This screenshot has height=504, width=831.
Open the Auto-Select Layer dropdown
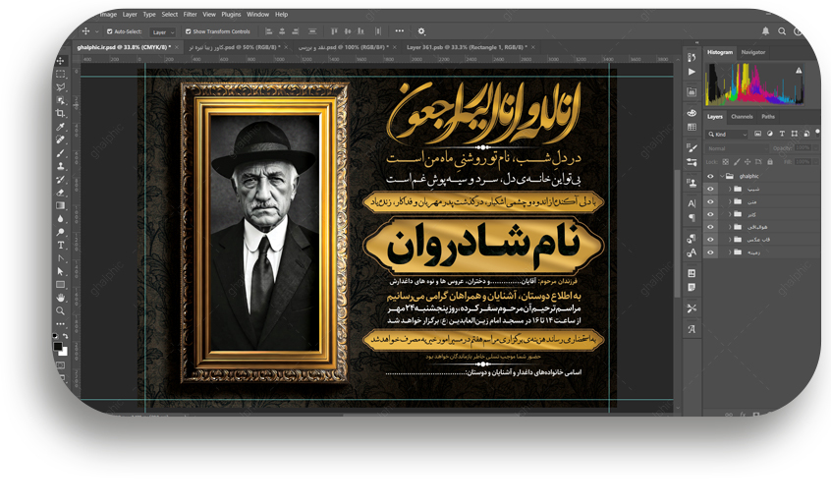click(x=162, y=31)
